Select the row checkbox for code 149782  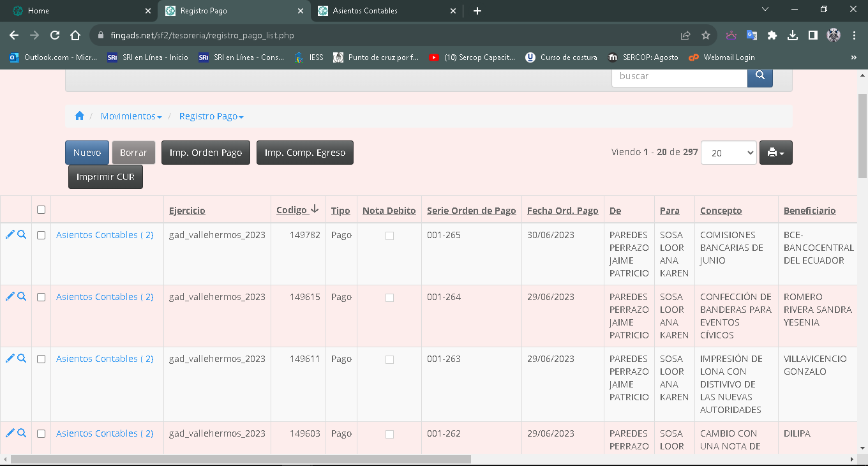41,236
